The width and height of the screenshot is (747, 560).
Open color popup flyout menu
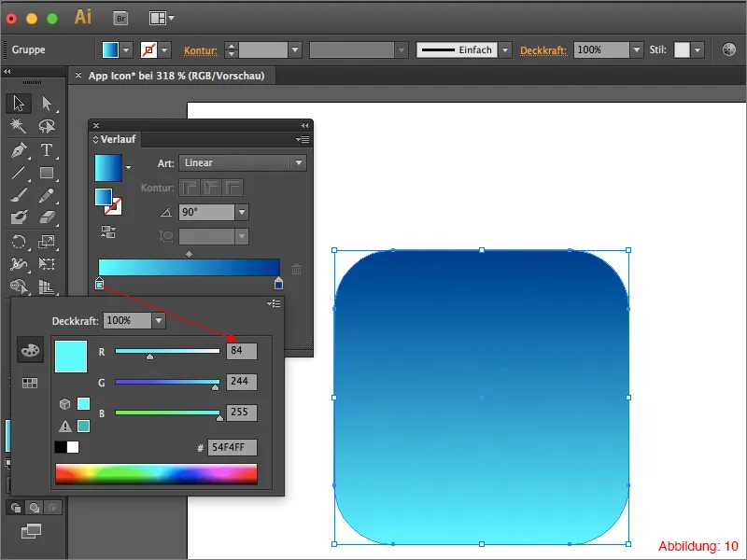[x=274, y=303]
